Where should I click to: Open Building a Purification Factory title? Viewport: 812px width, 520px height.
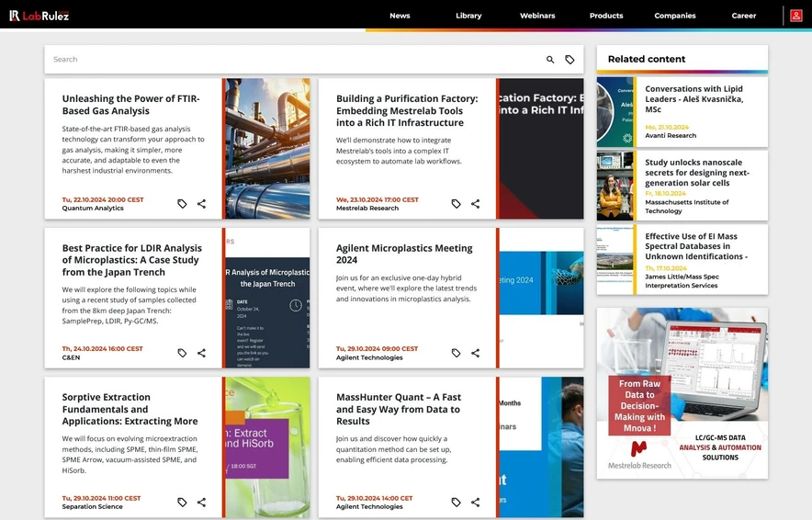pos(407,110)
